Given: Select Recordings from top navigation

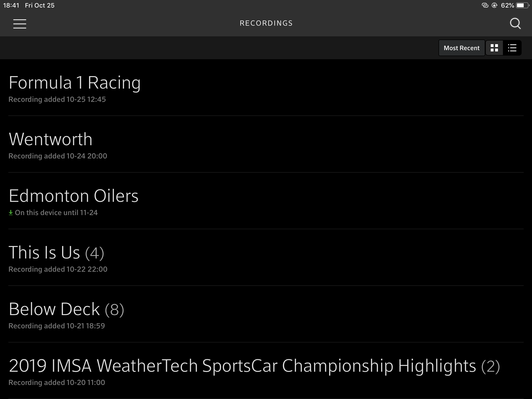Looking at the screenshot, I should (x=266, y=23).
